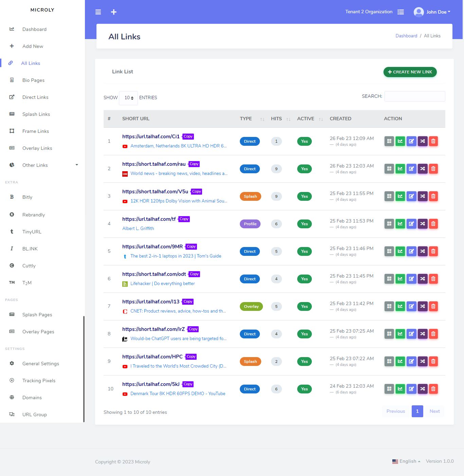Image resolution: width=464 pixels, height=476 pixels.
Task: Click the MICROLY logo text
Action: pyautogui.click(x=42, y=10)
